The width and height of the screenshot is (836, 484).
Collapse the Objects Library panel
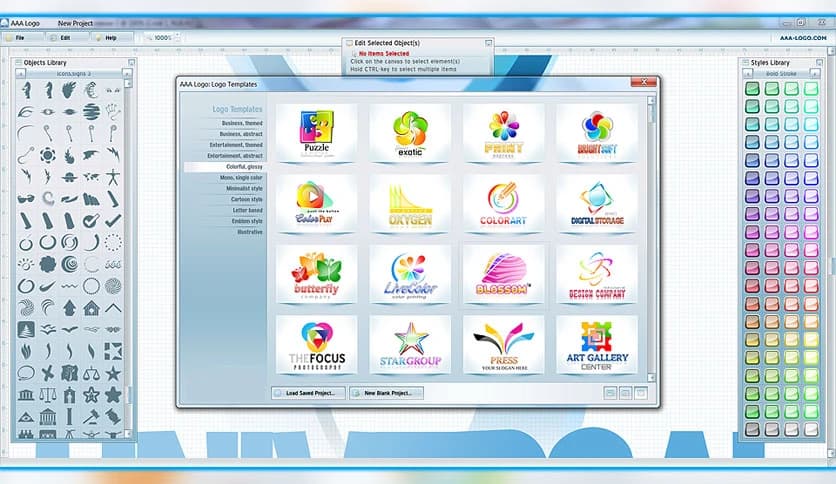tap(131, 62)
